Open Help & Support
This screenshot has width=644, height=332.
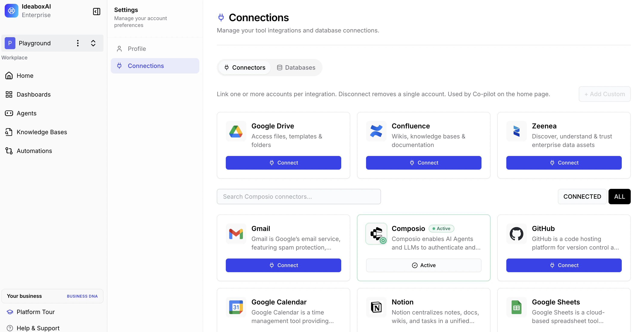(x=38, y=328)
